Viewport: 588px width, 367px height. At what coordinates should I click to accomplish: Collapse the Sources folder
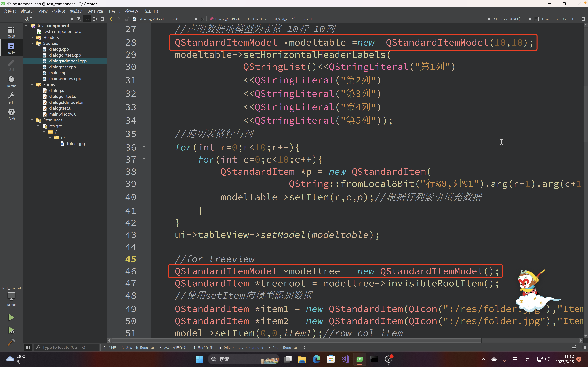coord(32,43)
